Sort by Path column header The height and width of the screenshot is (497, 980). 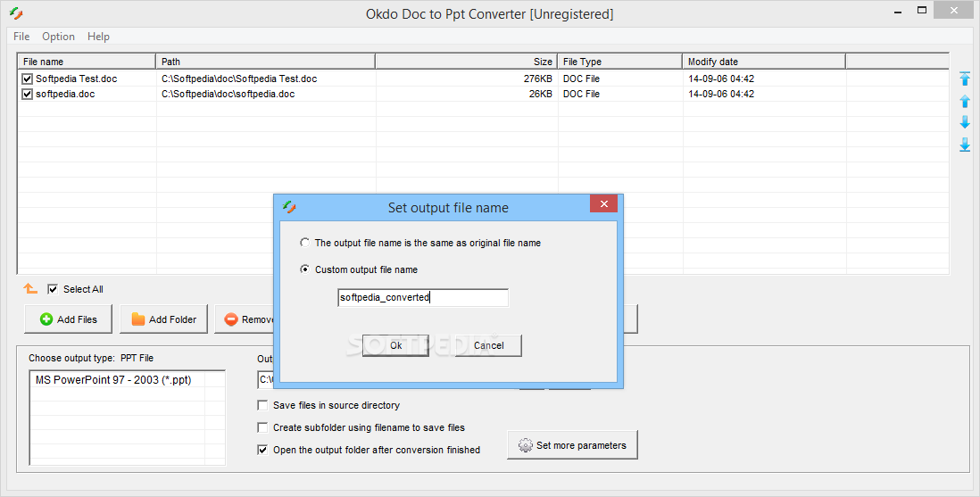[266, 62]
